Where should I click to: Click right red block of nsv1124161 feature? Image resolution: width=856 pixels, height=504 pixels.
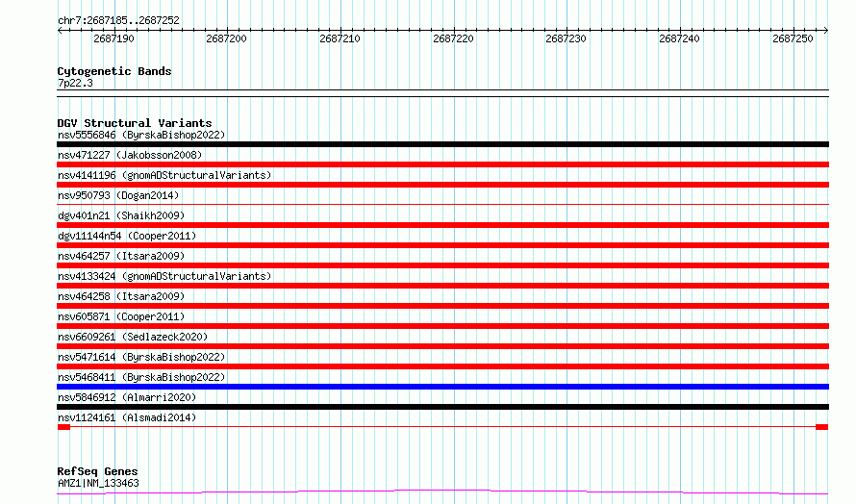pos(822,427)
